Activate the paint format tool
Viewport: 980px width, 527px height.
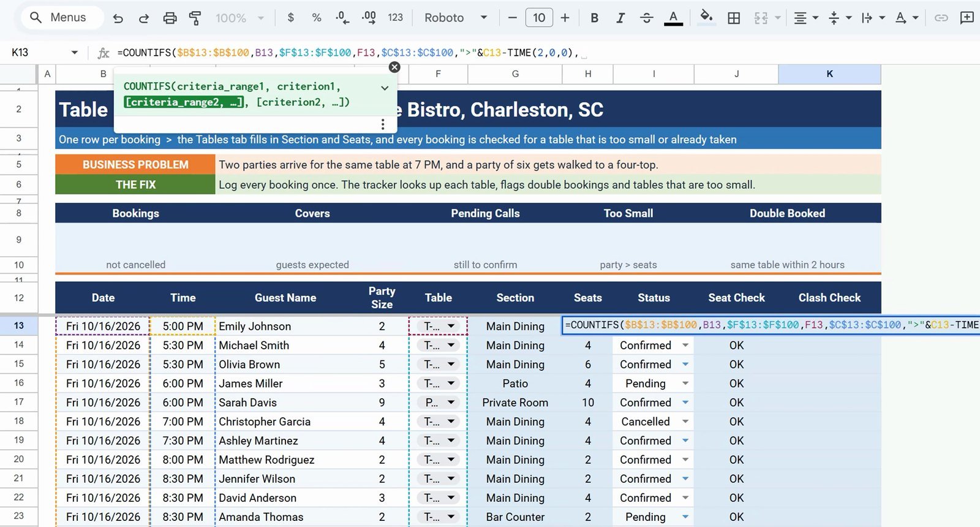(x=195, y=18)
